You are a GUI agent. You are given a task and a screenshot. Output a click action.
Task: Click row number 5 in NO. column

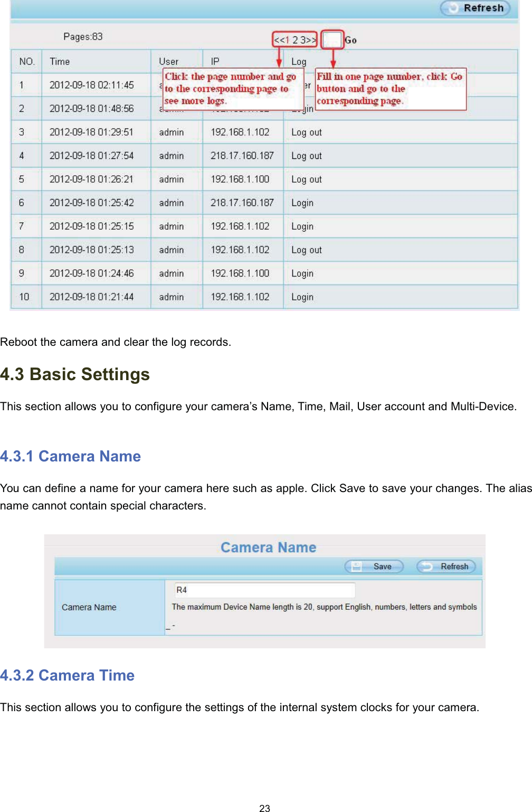pos(22,179)
